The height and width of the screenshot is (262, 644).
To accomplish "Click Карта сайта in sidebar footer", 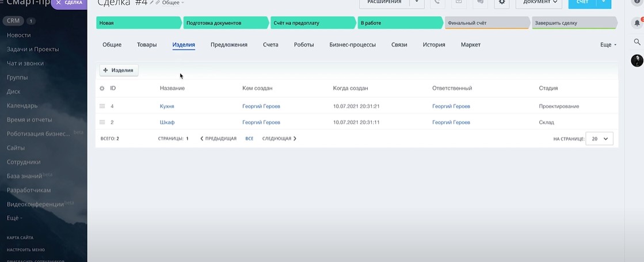I will (20, 238).
